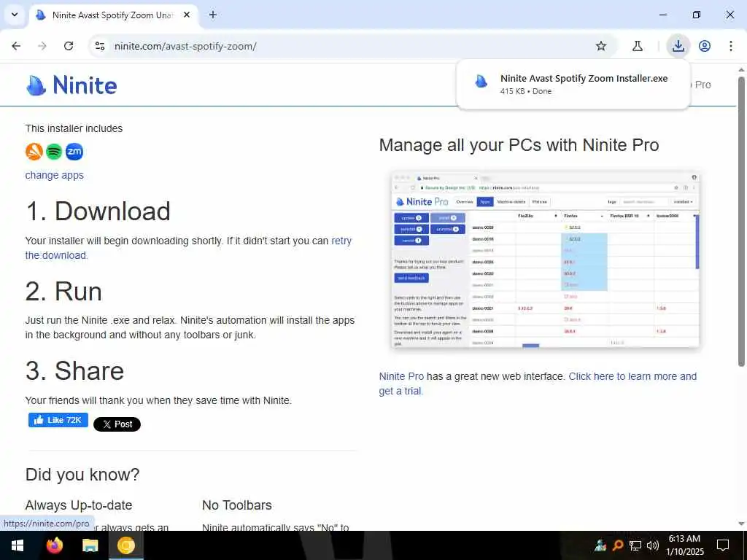Click the Zoom icon under installer includes
747x560 pixels.
[x=74, y=152]
